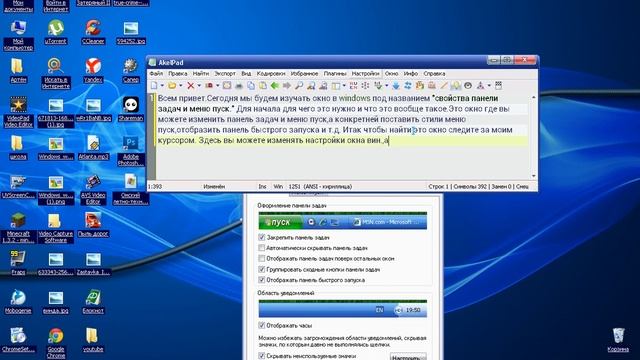Click the 'Изменён' status bar entry
The image size is (640, 360).
point(214,187)
